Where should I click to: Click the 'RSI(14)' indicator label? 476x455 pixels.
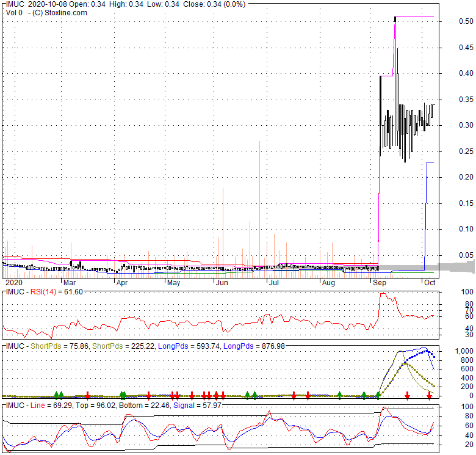pos(43,292)
